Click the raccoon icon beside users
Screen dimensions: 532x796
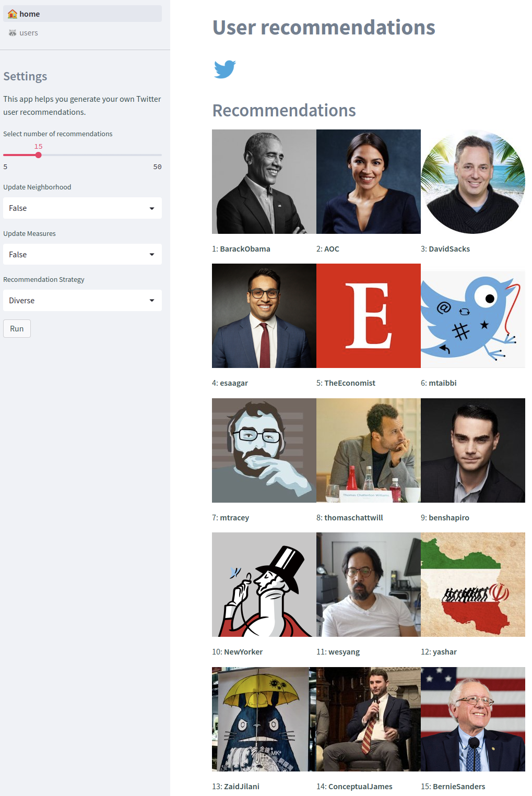pyautogui.click(x=13, y=33)
